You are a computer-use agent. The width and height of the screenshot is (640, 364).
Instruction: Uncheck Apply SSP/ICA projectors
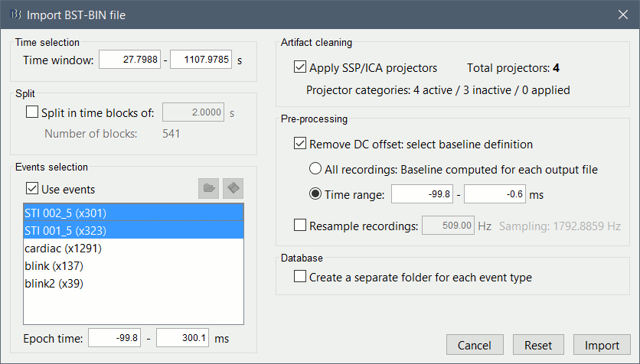pyautogui.click(x=300, y=68)
